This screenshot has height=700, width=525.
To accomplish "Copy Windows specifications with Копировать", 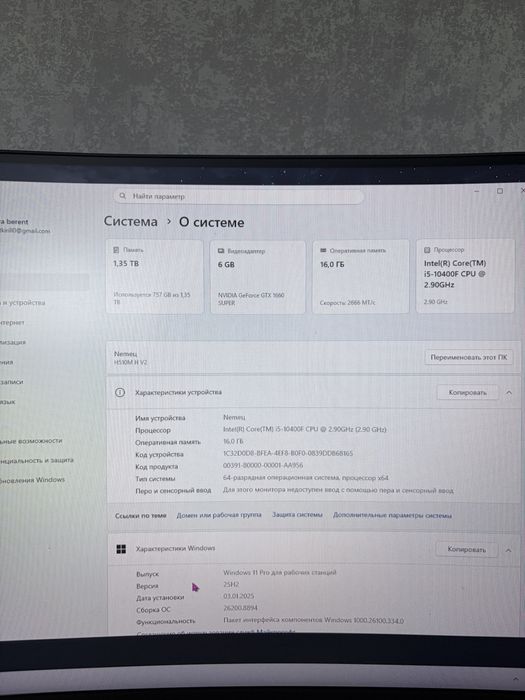I will click(x=467, y=550).
